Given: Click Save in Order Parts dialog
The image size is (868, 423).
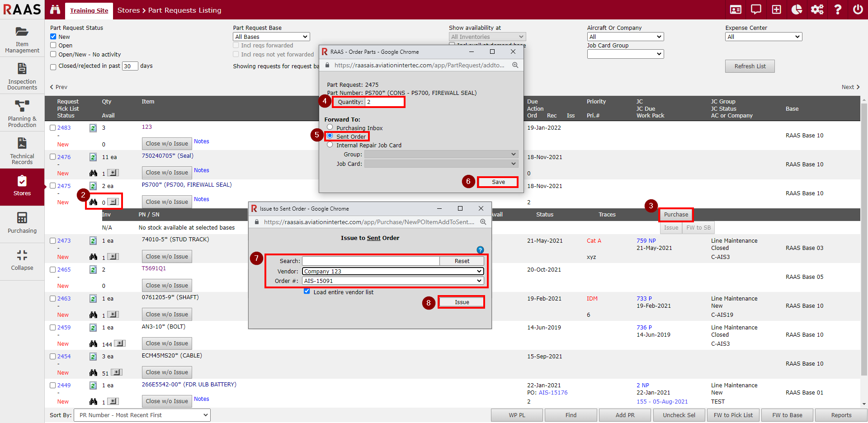Looking at the screenshot, I should 498,182.
